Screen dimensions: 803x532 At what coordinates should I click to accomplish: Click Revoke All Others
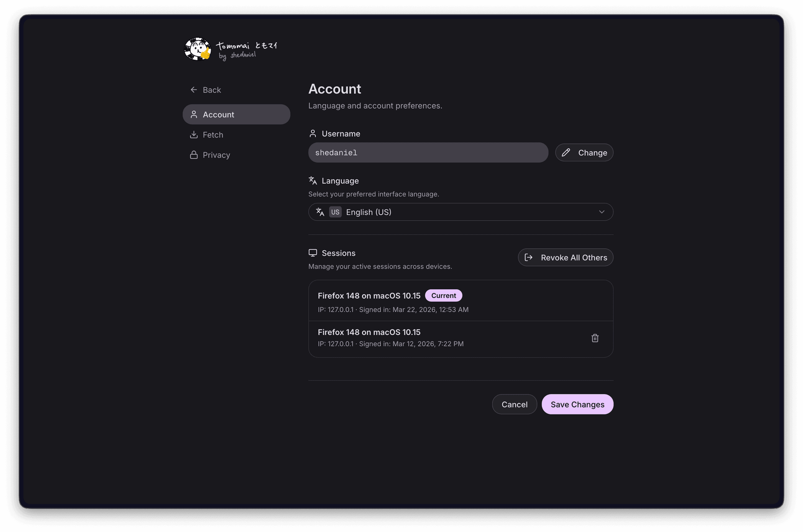(x=565, y=257)
